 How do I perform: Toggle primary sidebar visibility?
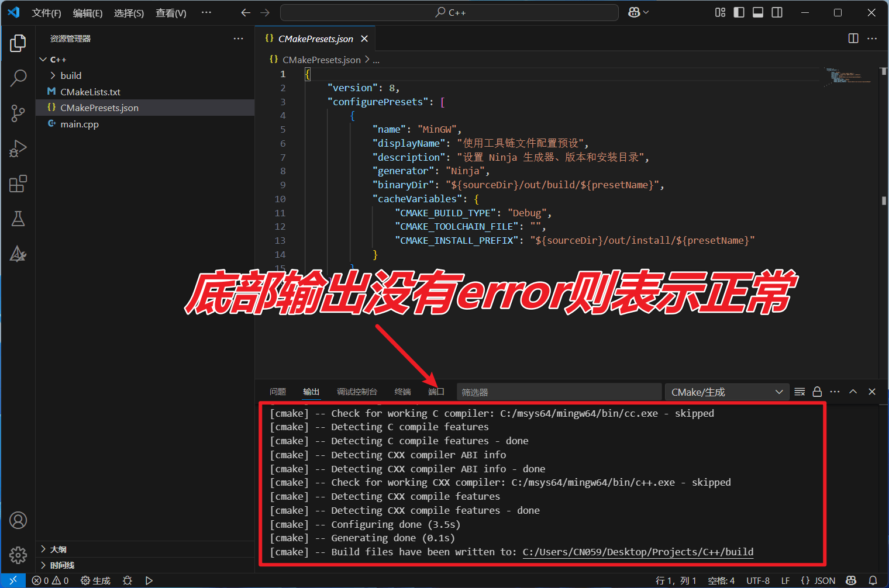[739, 12]
